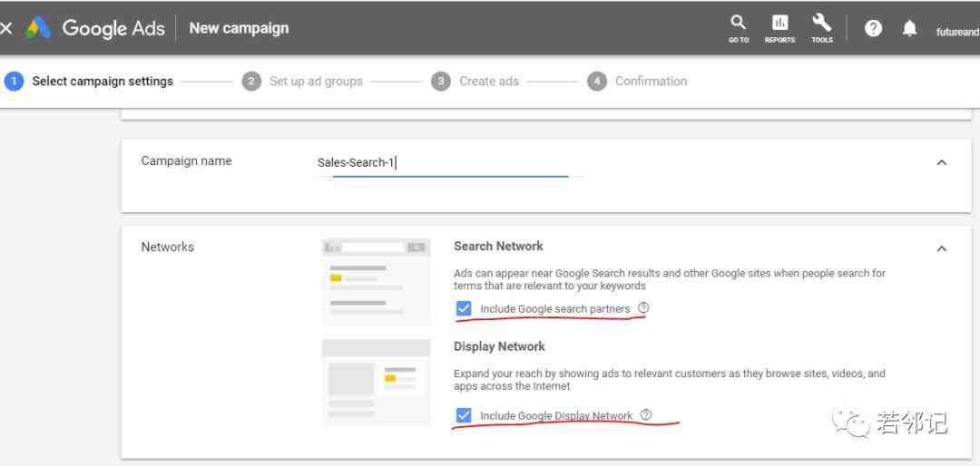The image size is (980, 466).
Task: Open the Tools wrench icon
Action: point(822,29)
